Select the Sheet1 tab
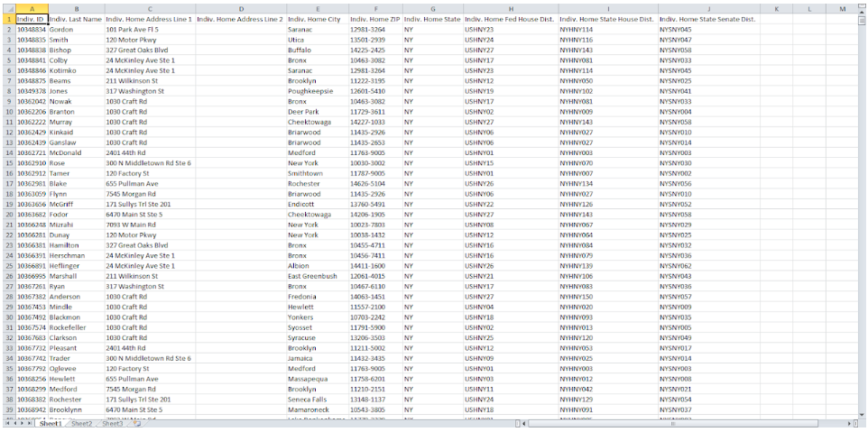Screen dimensions: 868x432 51,424
